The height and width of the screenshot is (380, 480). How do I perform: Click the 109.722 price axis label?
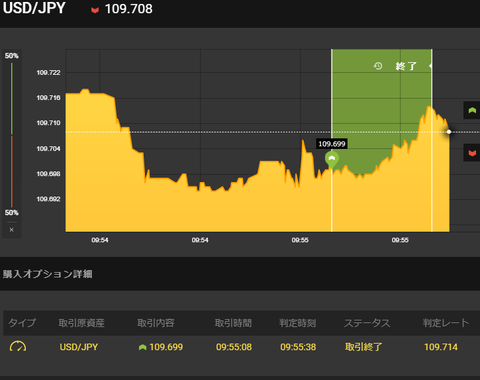point(48,72)
